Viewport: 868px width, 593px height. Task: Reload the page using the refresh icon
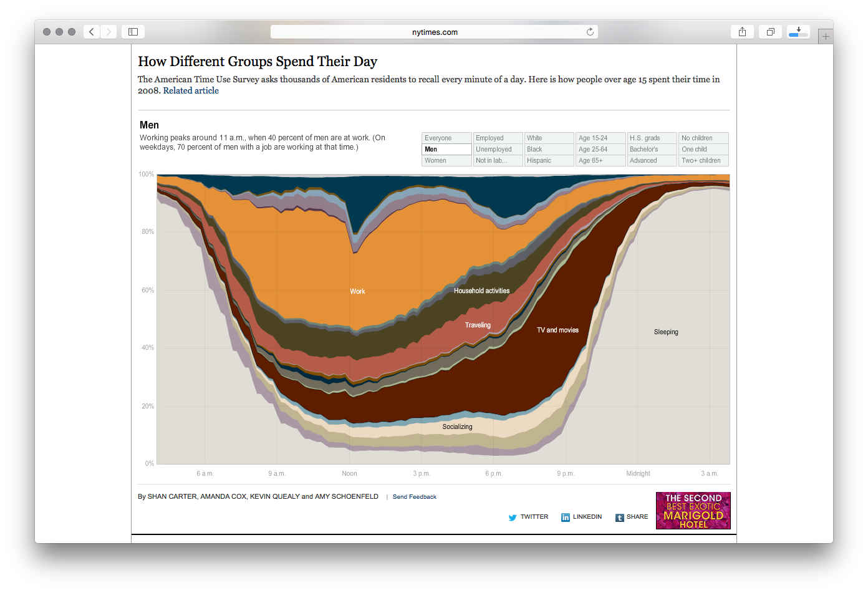tap(590, 31)
